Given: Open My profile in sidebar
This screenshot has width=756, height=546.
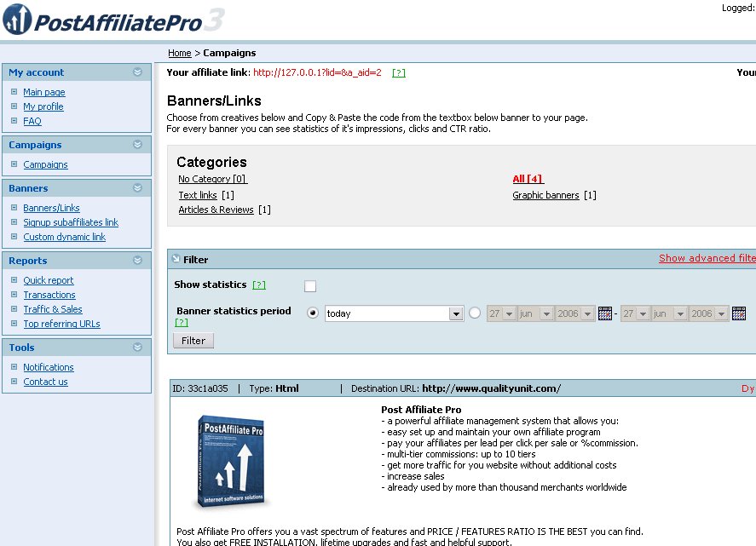Looking at the screenshot, I should [43, 106].
